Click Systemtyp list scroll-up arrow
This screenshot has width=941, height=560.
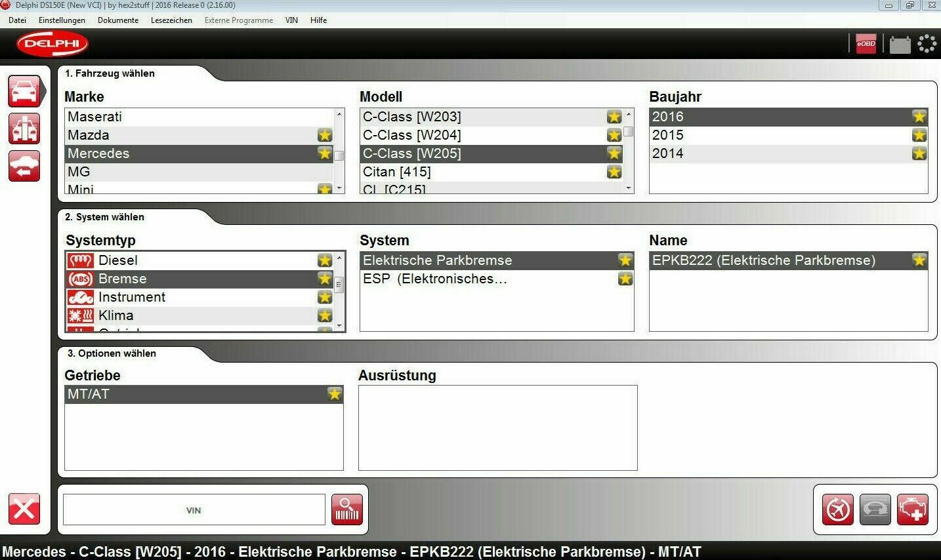coord(339,258)
